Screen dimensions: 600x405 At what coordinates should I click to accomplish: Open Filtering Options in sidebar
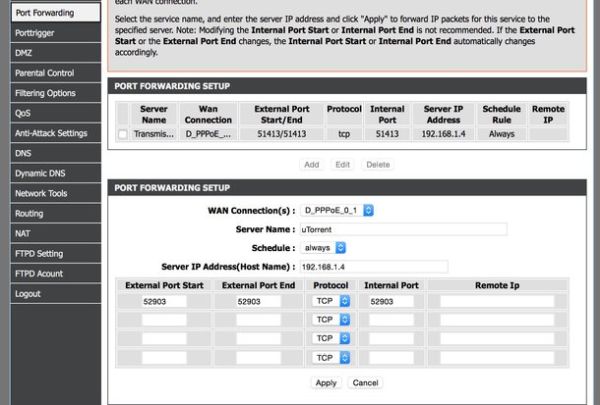[x=53, y=93]
